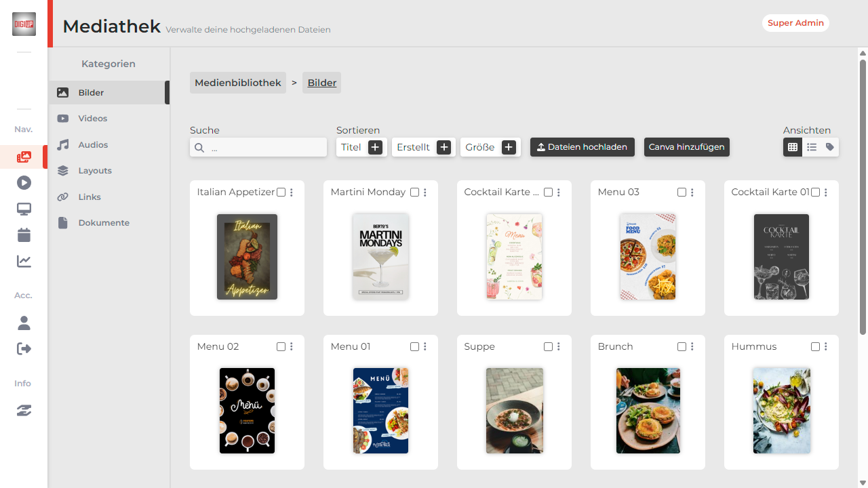
Task: Click the play circle icon in sidebar
Action: click(x=24, y=183)
